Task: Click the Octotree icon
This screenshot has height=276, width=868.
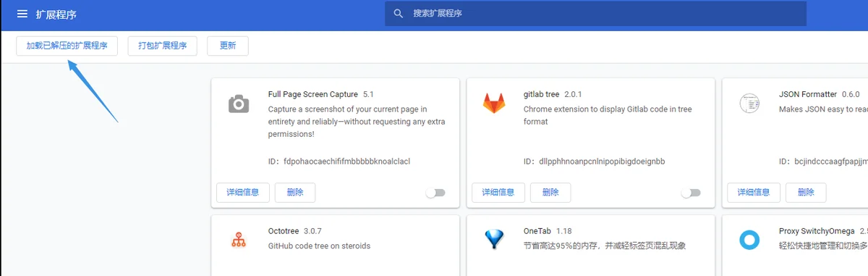Action: coord(239,239)
